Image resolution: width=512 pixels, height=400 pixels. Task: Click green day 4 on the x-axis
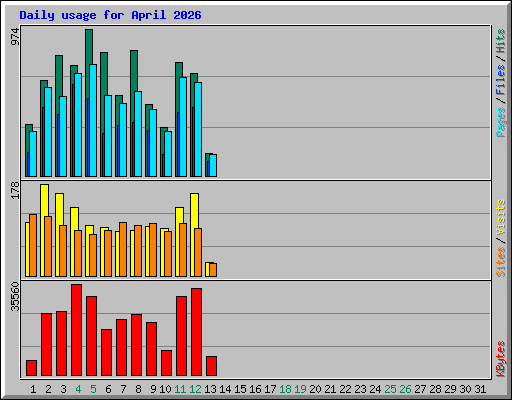point(78,389)
